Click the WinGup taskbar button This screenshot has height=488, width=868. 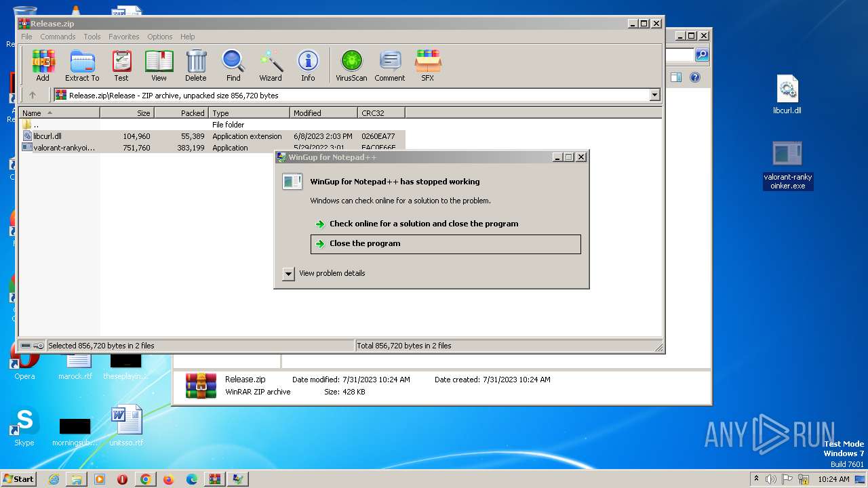pos(237,479)
